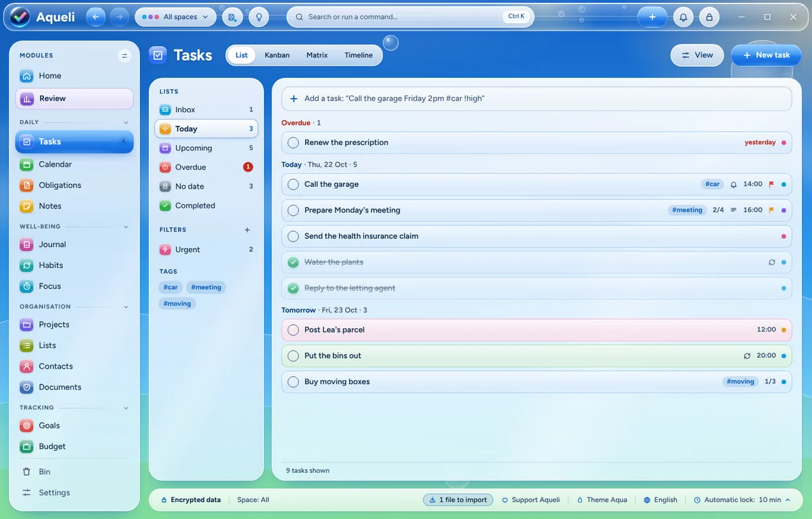Click the bell reminder icon on Call the garage
This screenshot has height=519, width=812.
(x=734, y=185)
